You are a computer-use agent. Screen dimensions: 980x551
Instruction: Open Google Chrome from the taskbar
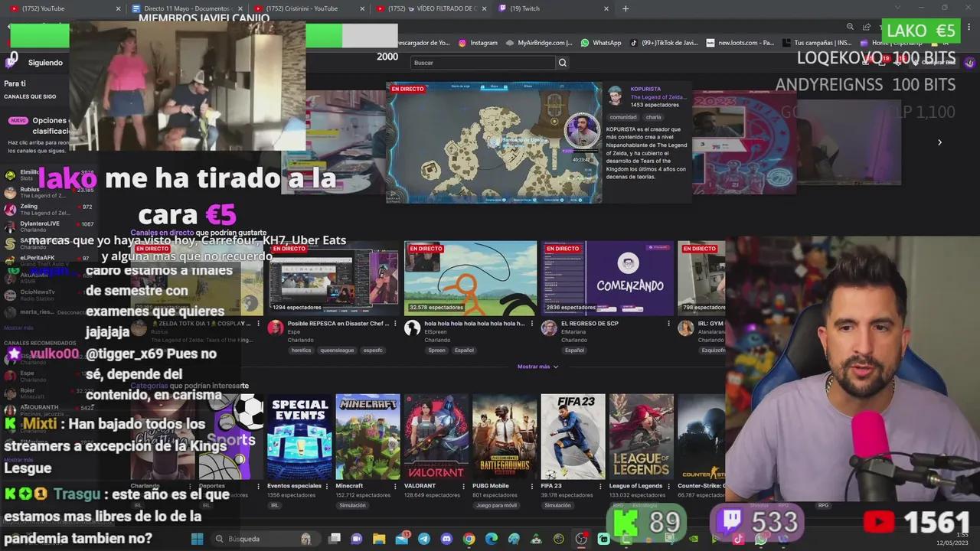click(x=469, y=539)
